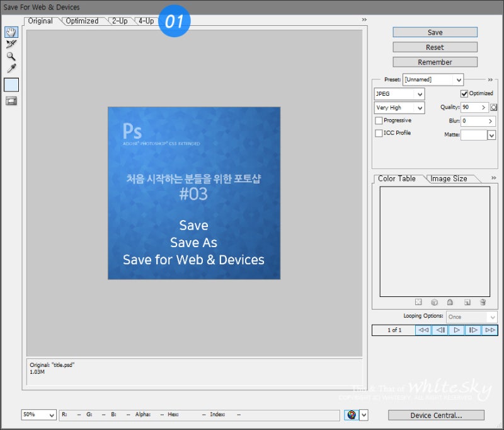Go to first animation frame
504x430 pixels.
(x=423, y=330)
